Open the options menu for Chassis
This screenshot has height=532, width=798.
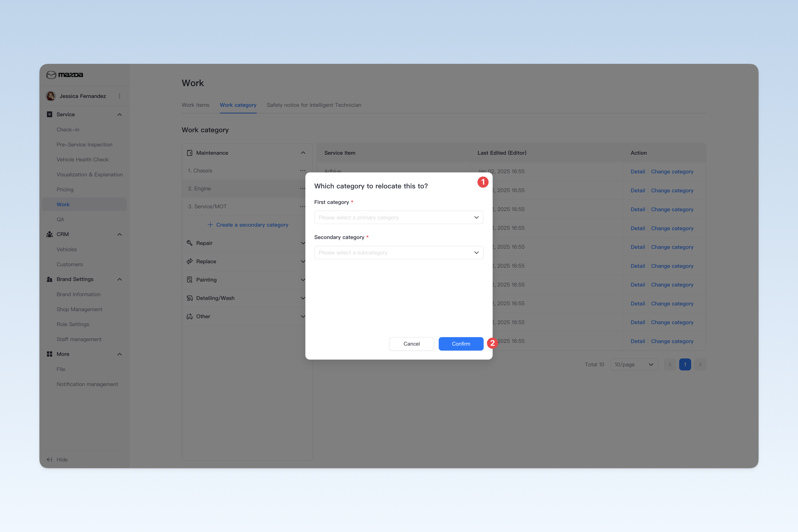(x=303, y=171)
